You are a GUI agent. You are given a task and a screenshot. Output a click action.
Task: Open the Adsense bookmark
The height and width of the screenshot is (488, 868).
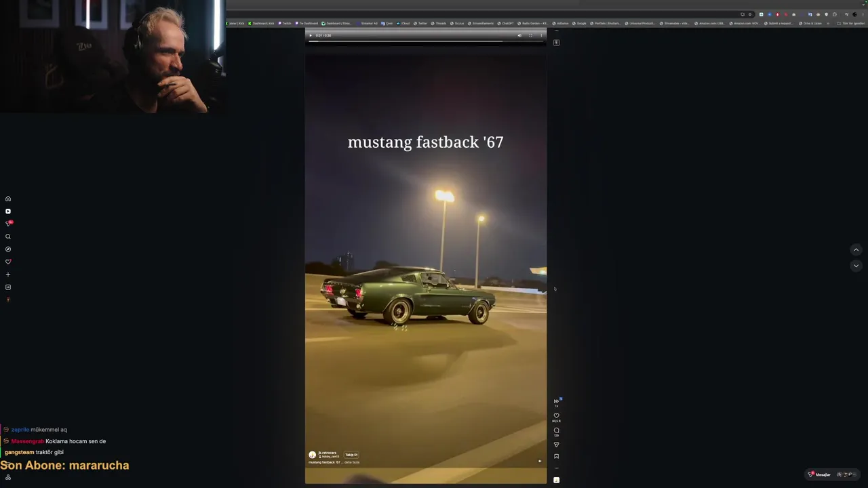[561, 23]
